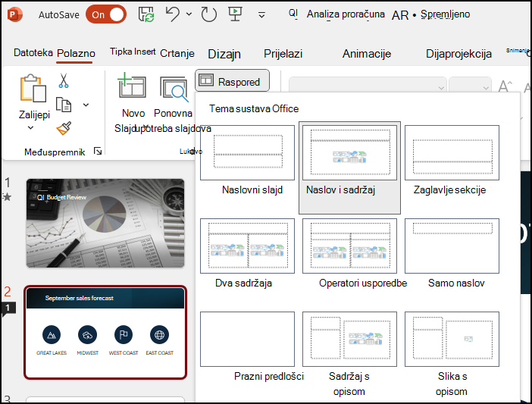Screen dimensions: 532x404
Task: Click the Cut scissors icon
Action: (64, 81)
